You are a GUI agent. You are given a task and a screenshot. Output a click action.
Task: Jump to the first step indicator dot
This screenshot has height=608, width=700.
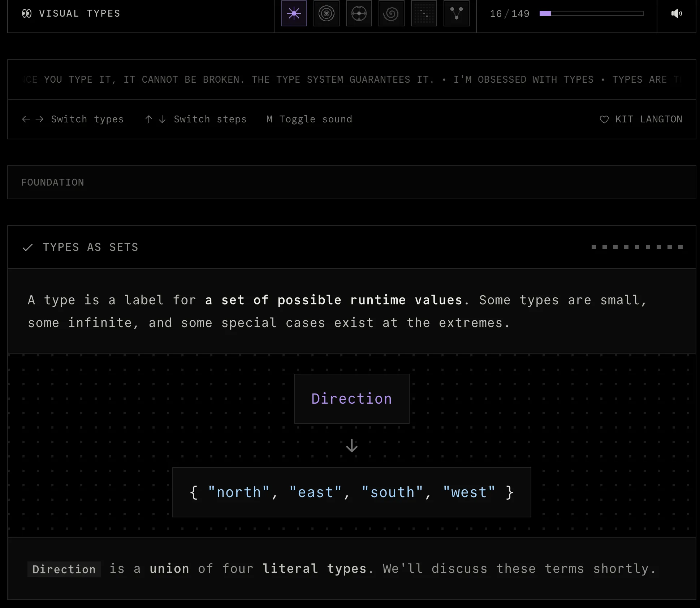[594, 247]
